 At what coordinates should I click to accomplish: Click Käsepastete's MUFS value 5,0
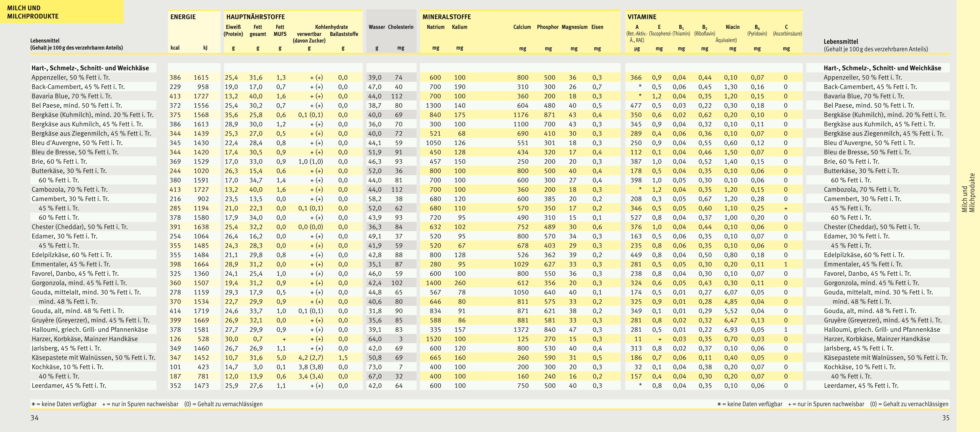click(281, 358)
